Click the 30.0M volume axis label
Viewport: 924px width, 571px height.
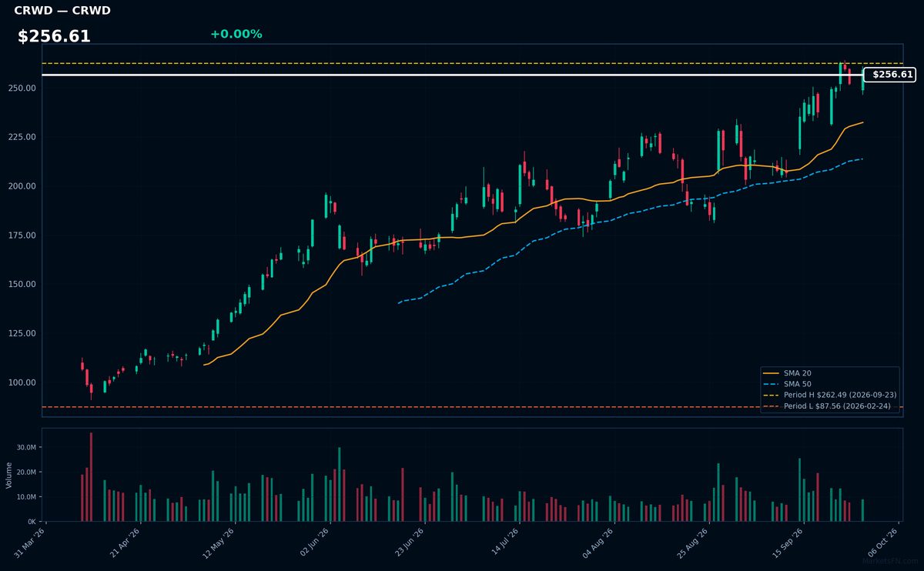pos(26,447)
